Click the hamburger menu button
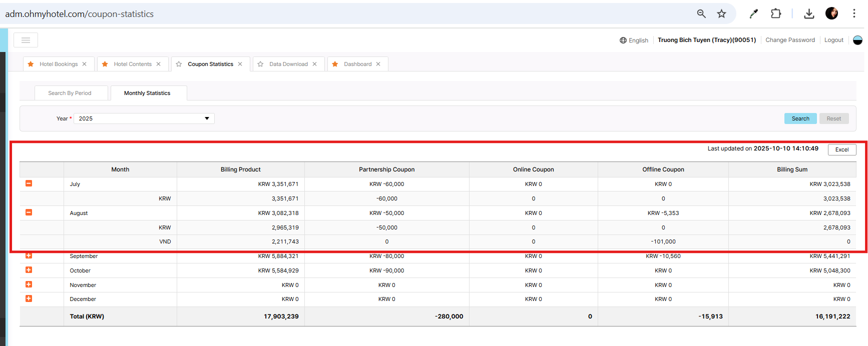The image size is (868, 346). pyautogui.click(x=26, y=40)
